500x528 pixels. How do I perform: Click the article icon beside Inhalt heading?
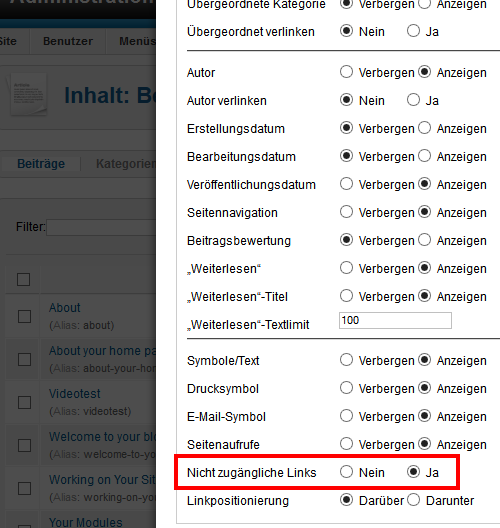pyautogui.click(x=28, y=95)
